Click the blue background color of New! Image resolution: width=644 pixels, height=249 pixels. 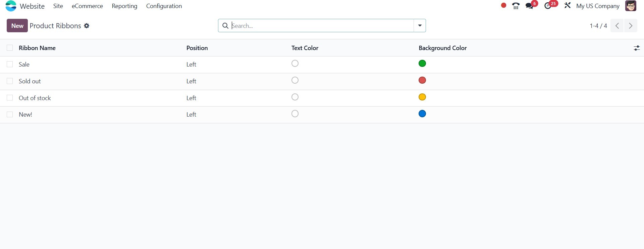(x=422, y=114)
